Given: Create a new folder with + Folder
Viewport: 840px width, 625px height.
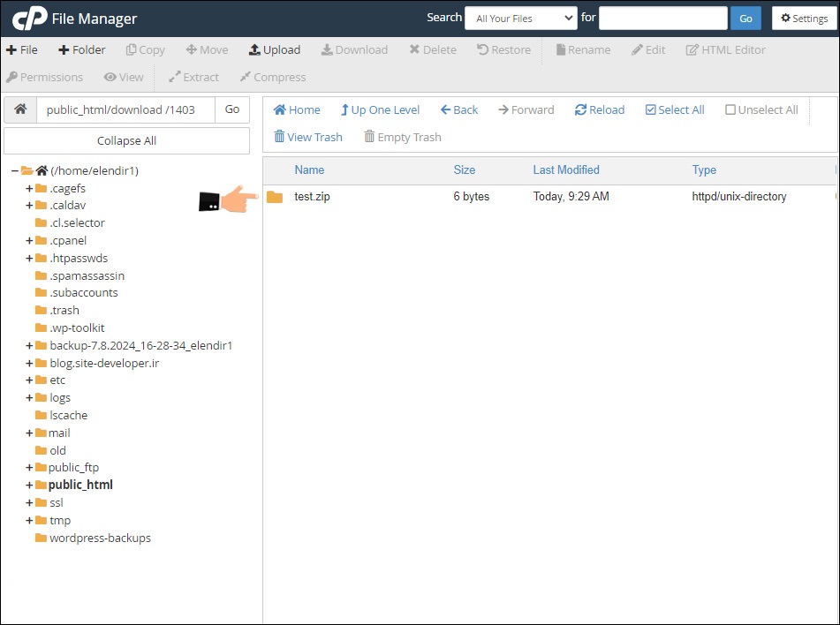Looking at the screenshot, I should pyautogui.click(x=81, y=50).
